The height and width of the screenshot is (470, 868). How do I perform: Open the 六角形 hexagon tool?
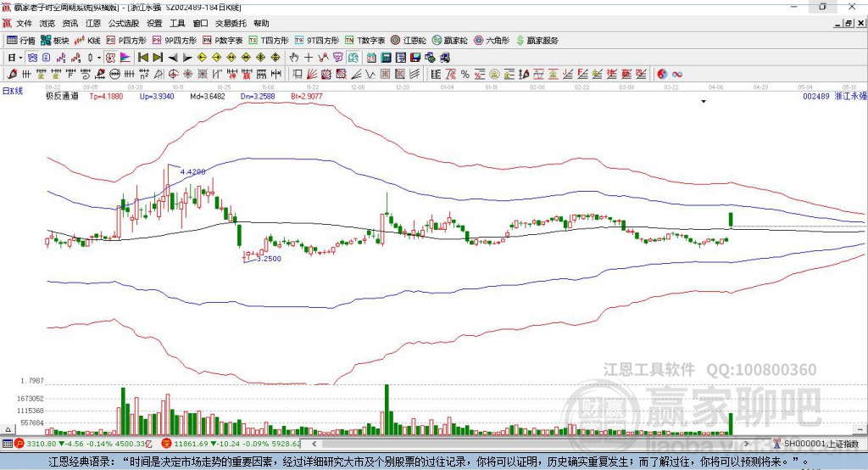click(492, 41)
